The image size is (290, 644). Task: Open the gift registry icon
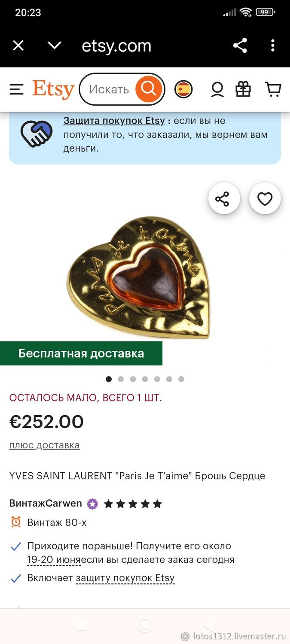pos(243,89)
